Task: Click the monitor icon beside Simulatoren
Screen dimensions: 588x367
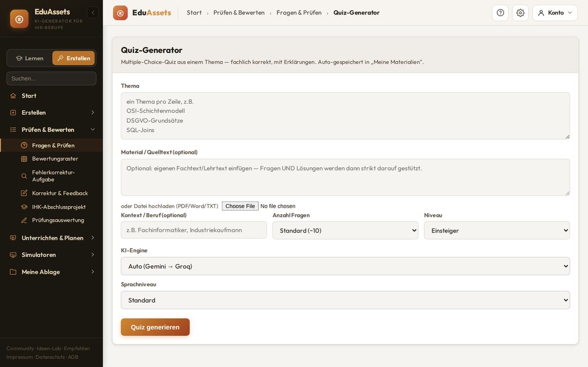Action: click(13, 255)
